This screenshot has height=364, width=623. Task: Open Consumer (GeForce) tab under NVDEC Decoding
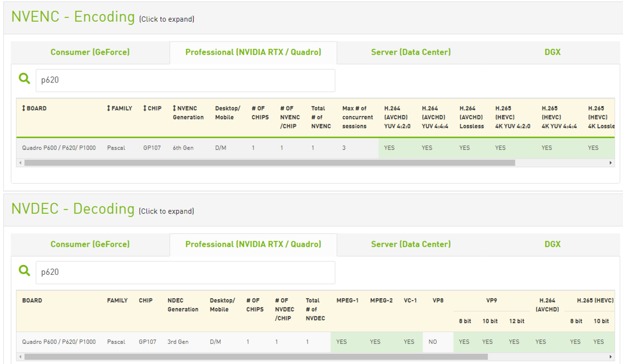pyautogui.click(x=90, y=244)
